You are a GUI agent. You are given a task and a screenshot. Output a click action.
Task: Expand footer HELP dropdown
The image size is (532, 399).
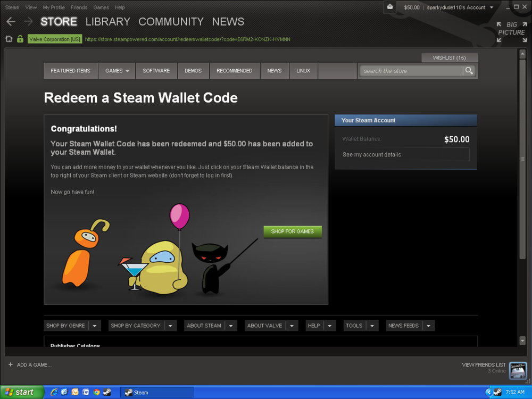click(x=321, y=326)
